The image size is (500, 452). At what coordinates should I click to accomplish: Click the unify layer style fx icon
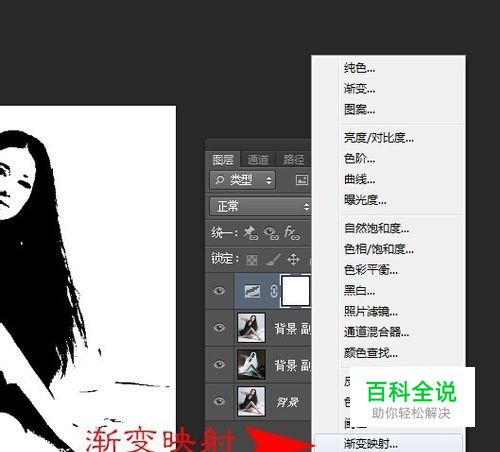tap(292, 233)
